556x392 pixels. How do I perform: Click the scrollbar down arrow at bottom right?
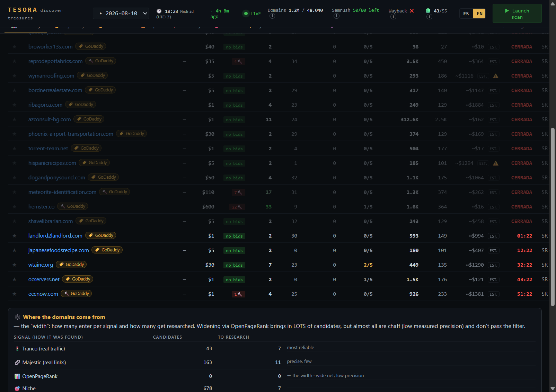[553, 389]
